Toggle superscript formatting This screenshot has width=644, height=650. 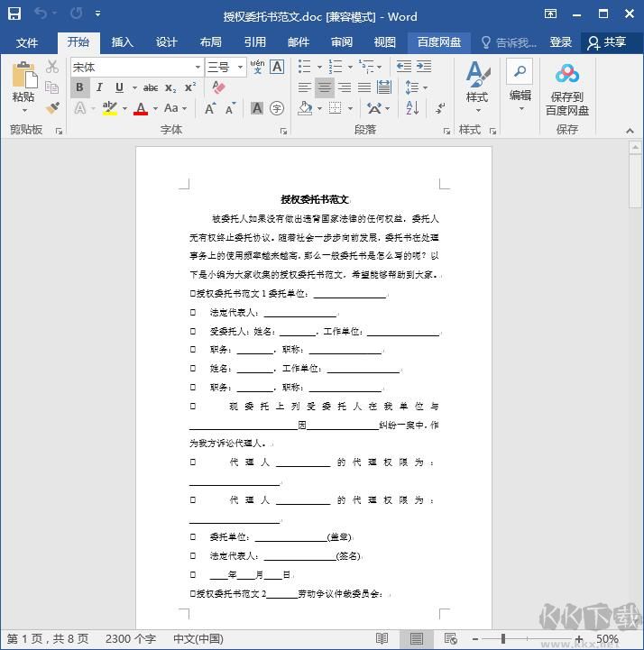[190, 87]
